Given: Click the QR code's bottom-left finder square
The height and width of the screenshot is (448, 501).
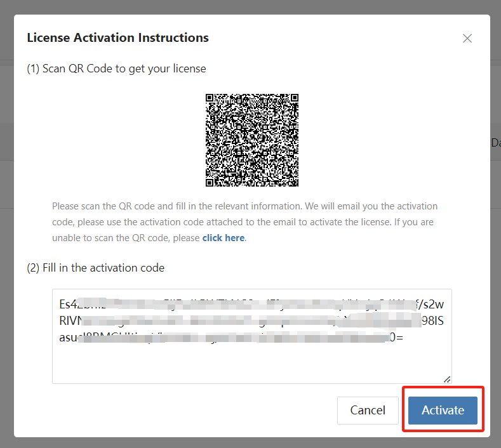Looking at the screenshot, I should pos(210,183).
